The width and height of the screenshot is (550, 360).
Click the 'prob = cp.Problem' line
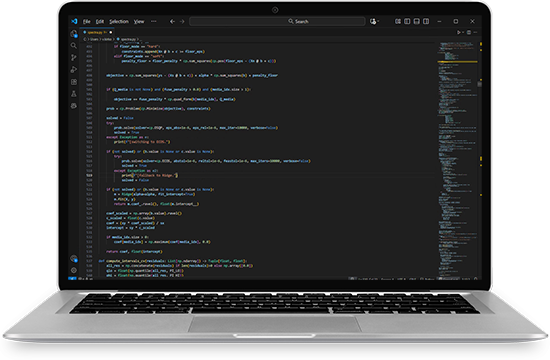pyautogui.click(x=158, y=109)
